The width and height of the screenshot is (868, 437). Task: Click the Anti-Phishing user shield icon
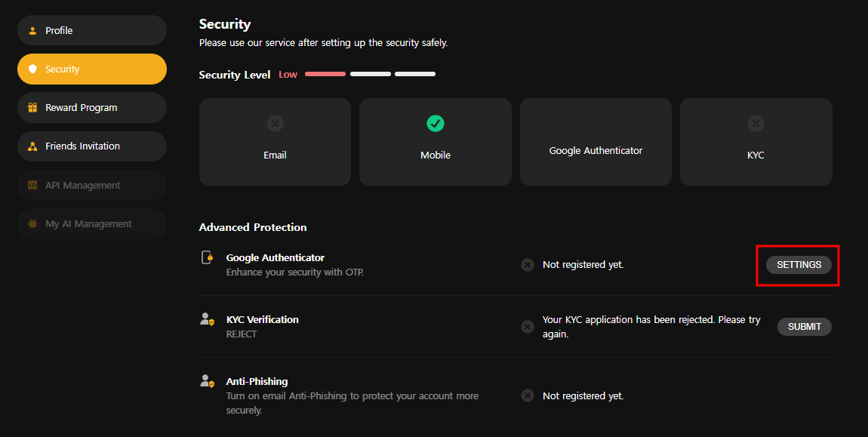pyautogui.click(x=207, y=381)
